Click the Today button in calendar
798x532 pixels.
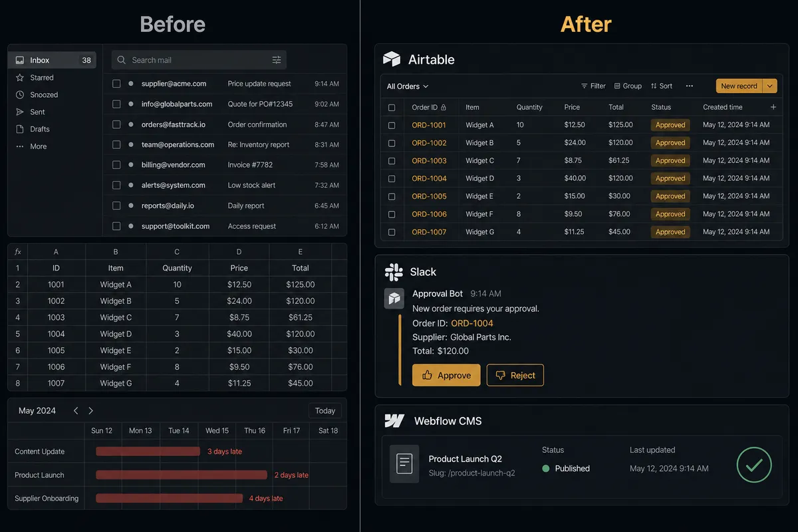pyautogui.click(x=325, y=411)
